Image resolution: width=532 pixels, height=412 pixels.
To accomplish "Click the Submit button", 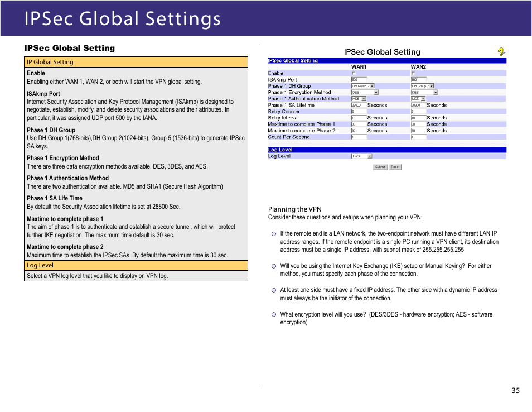I will [380, 167].
